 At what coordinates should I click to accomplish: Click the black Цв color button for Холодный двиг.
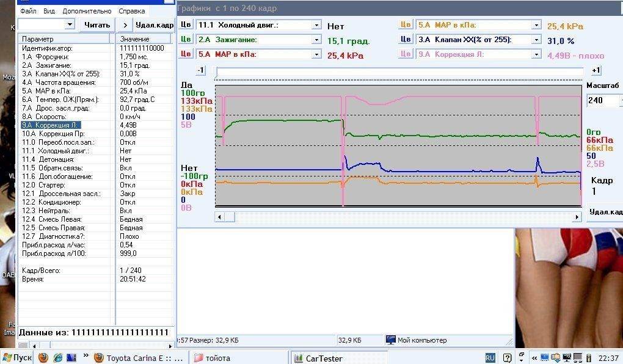186,25
